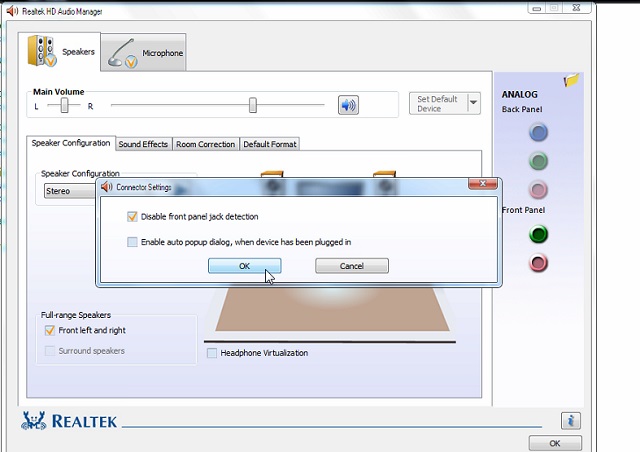Viewport: 640px width, 452px height.
Task: Open the yellow connector settings folder icon
Action: (571, 80)
